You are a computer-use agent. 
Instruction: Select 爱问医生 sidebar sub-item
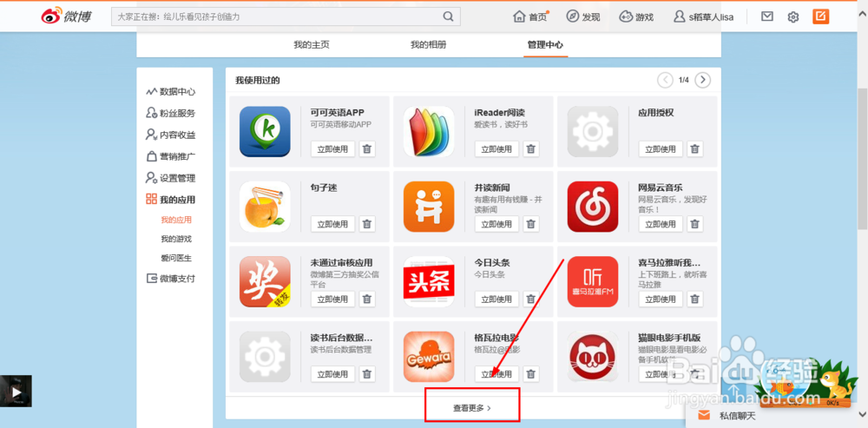click(x=176, y=258)
